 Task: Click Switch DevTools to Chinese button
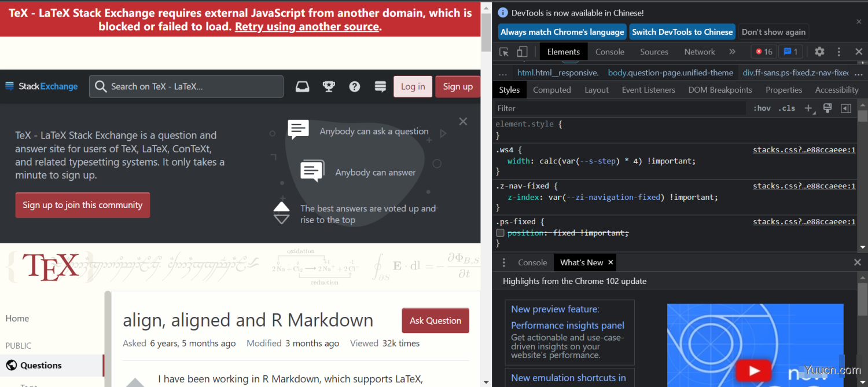coord(682,32)
